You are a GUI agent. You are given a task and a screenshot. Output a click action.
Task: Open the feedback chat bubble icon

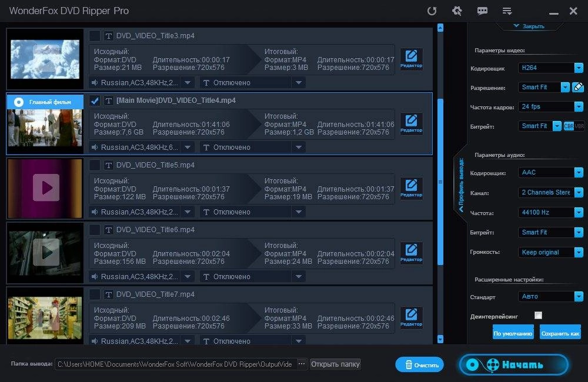pyautogui.click(x=482, y=11)
